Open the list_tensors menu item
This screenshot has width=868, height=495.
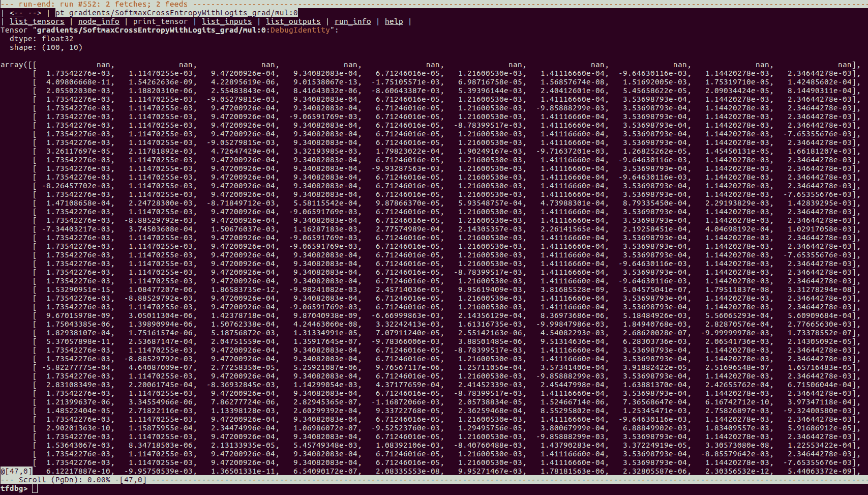click(x=37, y=21)
